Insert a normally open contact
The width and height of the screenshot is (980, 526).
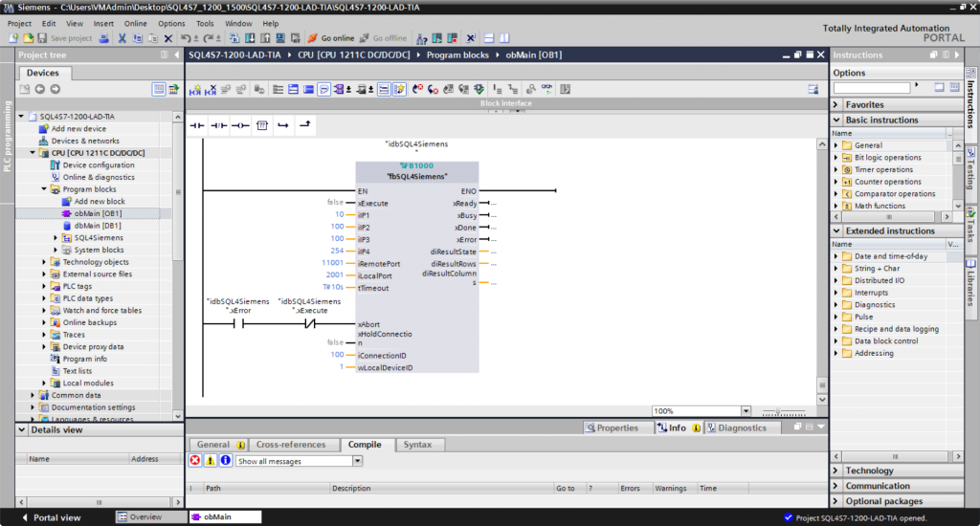click(198, 124)
